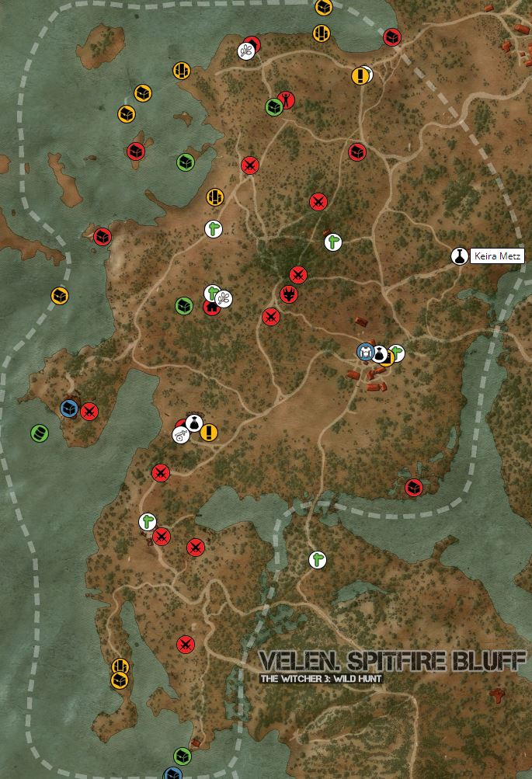Open green chest left of the red house

coord(184,306)
